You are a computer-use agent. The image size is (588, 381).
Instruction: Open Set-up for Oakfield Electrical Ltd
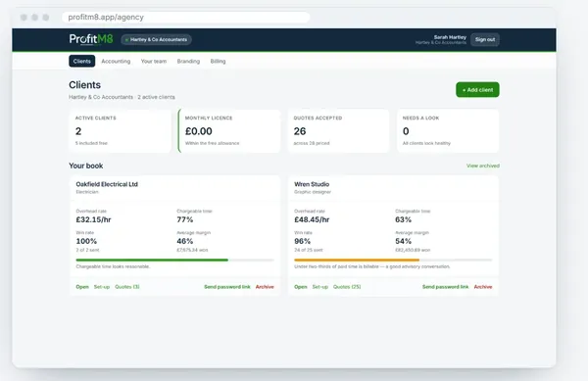[x=102, y=287]
